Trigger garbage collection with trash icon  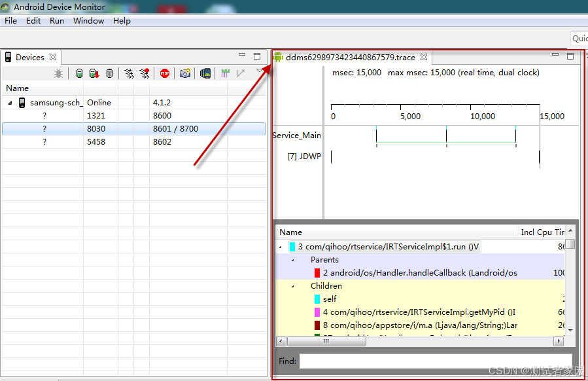pyautogui.click(x=109, y=73)
